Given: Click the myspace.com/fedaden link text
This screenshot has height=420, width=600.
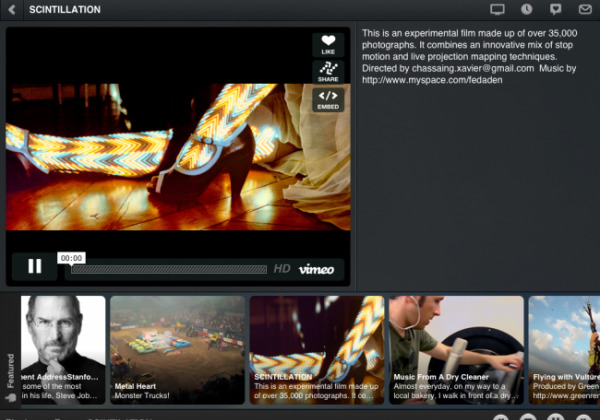Looking at the screenshot, I should (432, 80).
